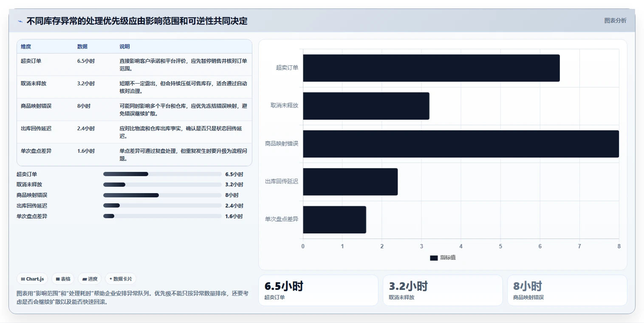Click the 维度 column header
This screenshot has width=644, height=323.
(26, 46)
